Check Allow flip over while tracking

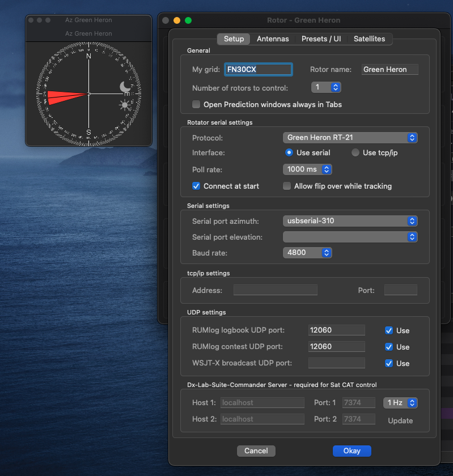tap(287, 186)
